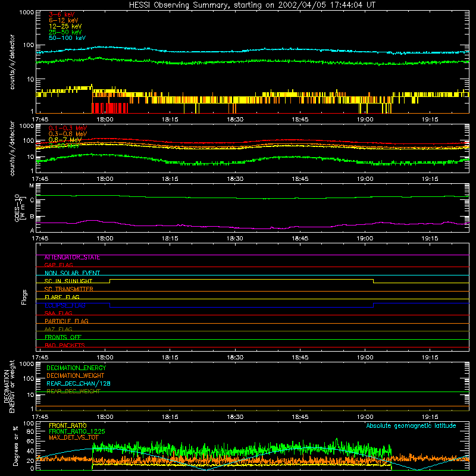Select the red 3-6 keV legend label
Viewport: 476px width, 476px height.
pyautogui.click(x=61, y=14)
